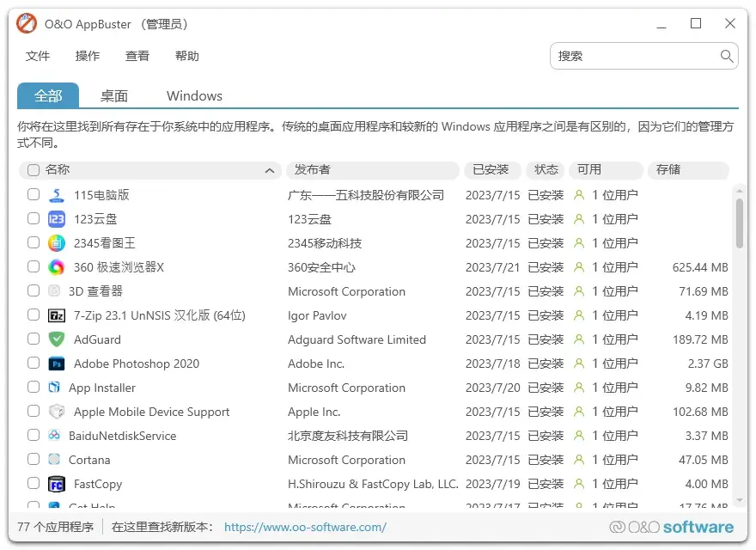The image size is (756, 550).
Task: Select the Apple Mobile Device Support name
Action: pyautogui.click(x=151, y=412)
